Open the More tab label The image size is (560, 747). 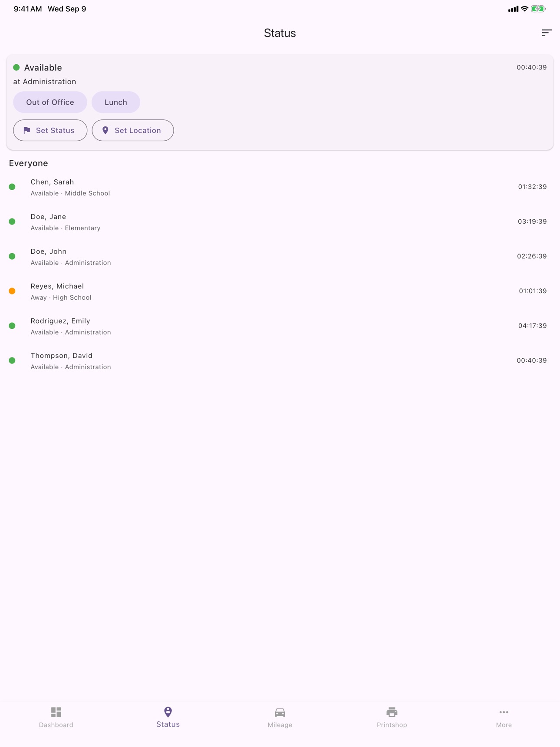click(x=504, y=725)
